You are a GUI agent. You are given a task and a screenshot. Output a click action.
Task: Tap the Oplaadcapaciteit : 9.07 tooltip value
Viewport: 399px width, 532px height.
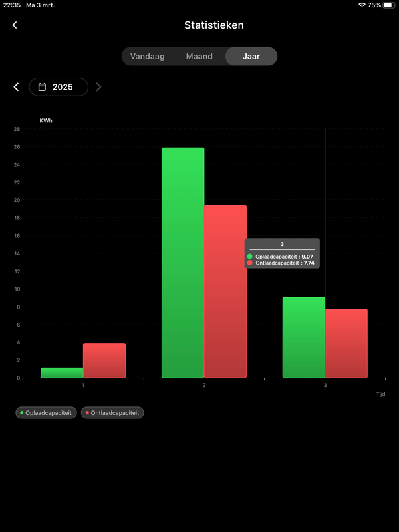pyautogui.click(x=284, y=257)
